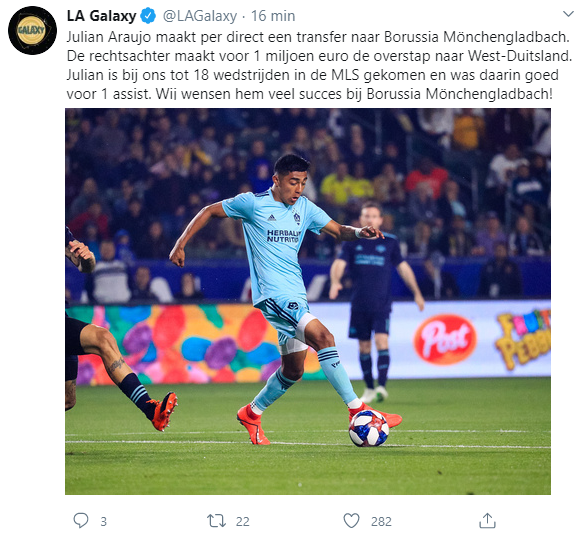
Task: Open the attached match photo
Action: pos(308,302)
